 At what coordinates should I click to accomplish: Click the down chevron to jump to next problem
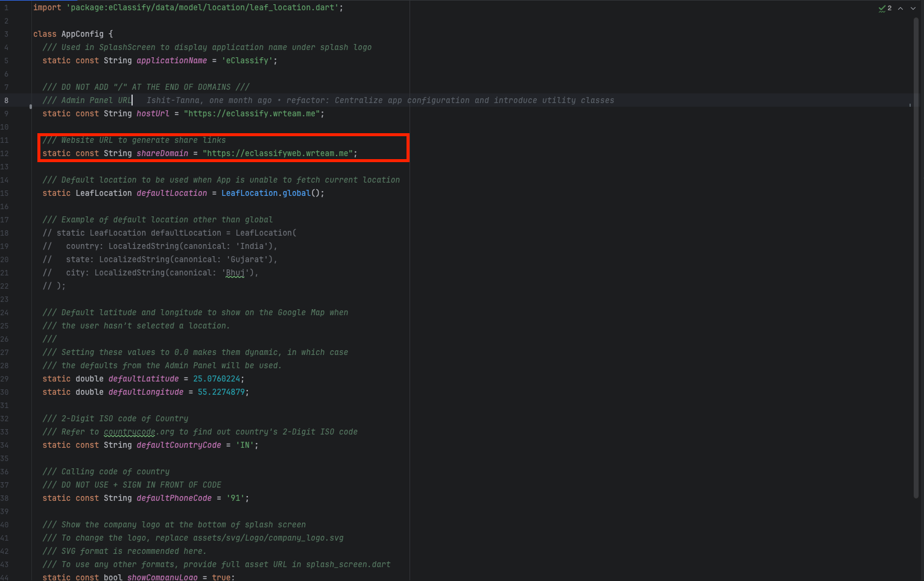[x=913, y=8]
